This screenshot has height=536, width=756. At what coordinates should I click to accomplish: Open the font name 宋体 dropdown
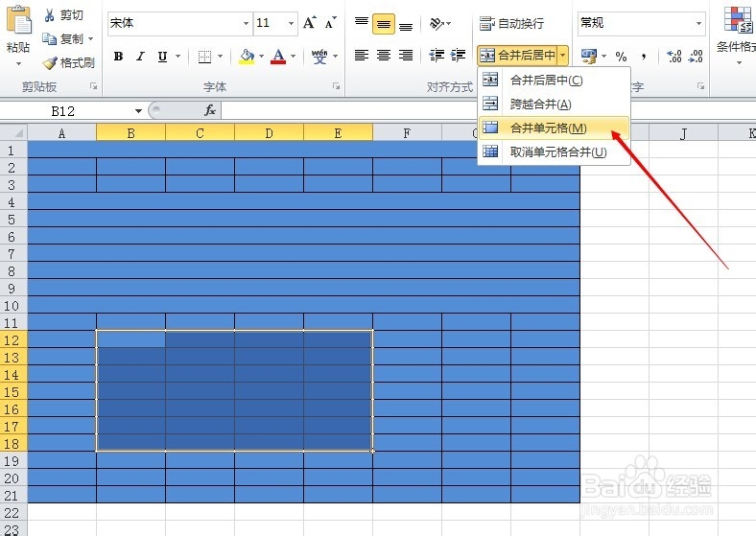(x=246, y=23)
